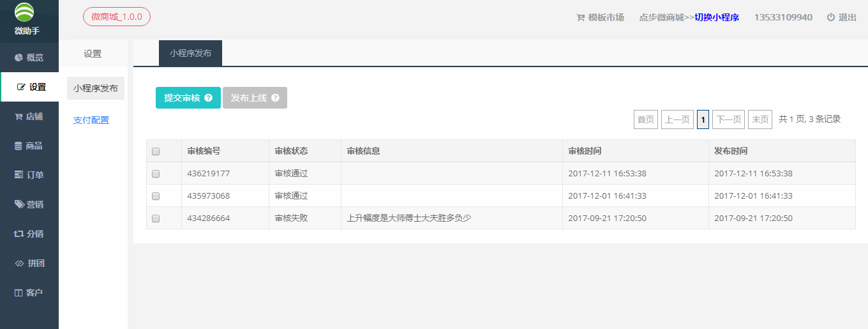Screen dimensions: 868x329
Task: Select 小程序发布 in settings submenu
Action: point(96,88)
